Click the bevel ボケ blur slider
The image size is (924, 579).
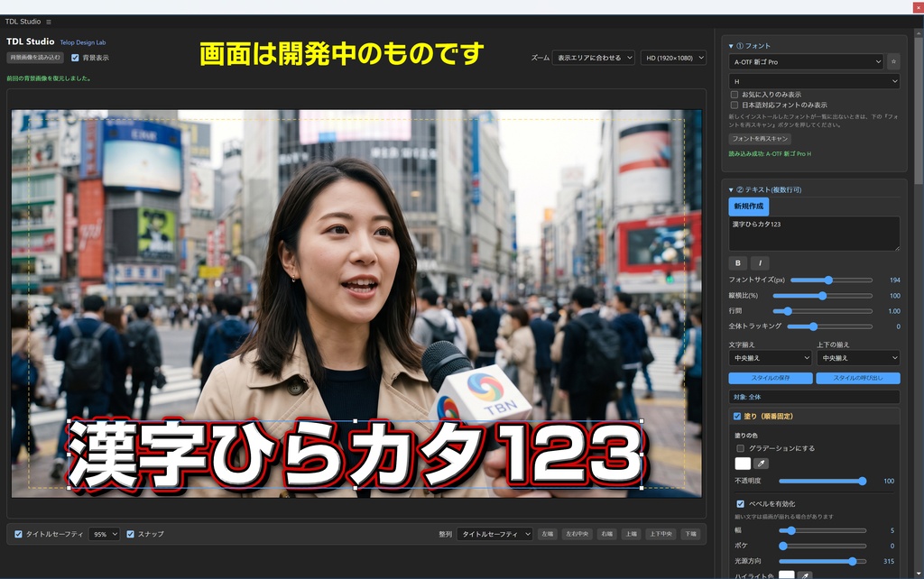[823, 546]
